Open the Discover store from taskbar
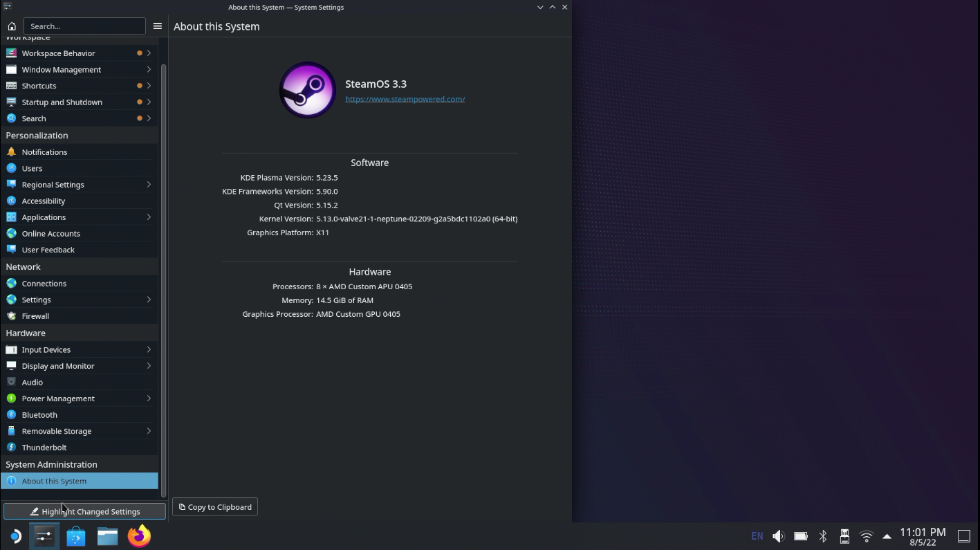The height and width of the screenshot is (550, 980). (x=76, y=536)
